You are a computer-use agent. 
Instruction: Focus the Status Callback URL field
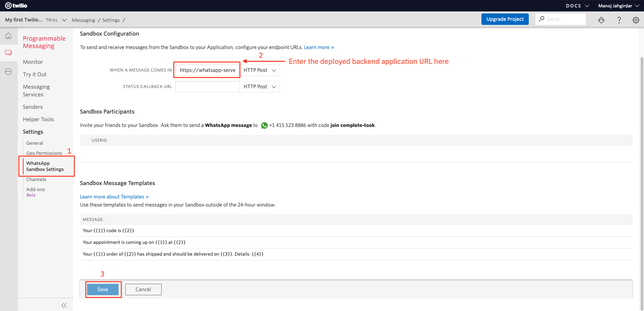[207, 87]
